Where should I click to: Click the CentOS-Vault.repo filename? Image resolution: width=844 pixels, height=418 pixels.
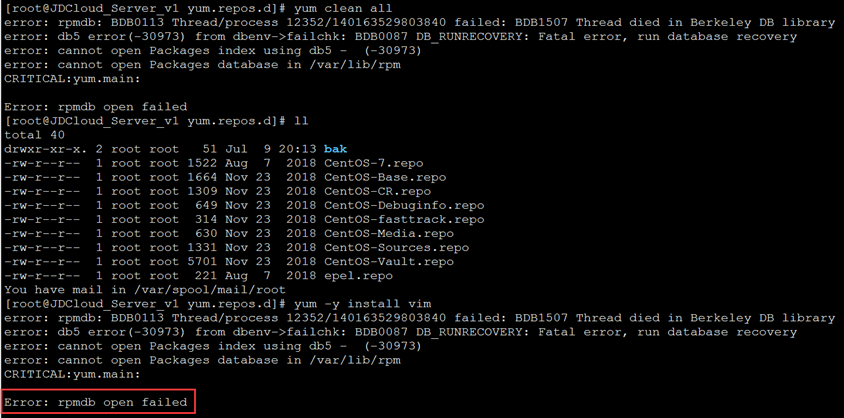pos(389,261)
